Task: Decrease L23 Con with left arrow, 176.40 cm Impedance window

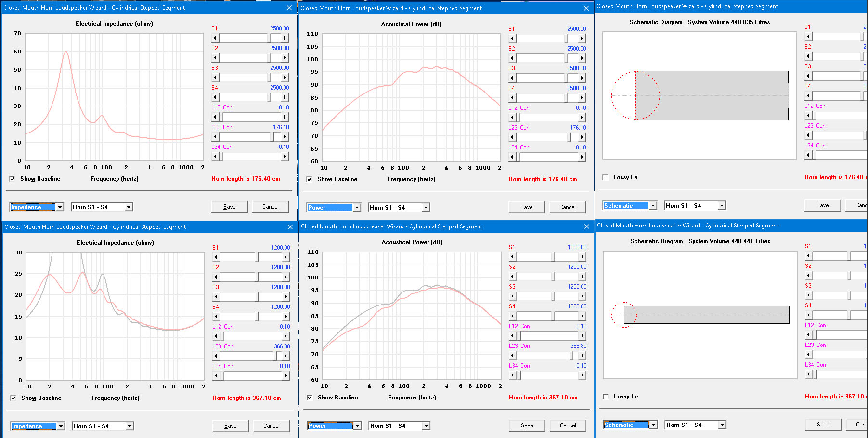Action: pyautogui.click(x=215, y=137)
